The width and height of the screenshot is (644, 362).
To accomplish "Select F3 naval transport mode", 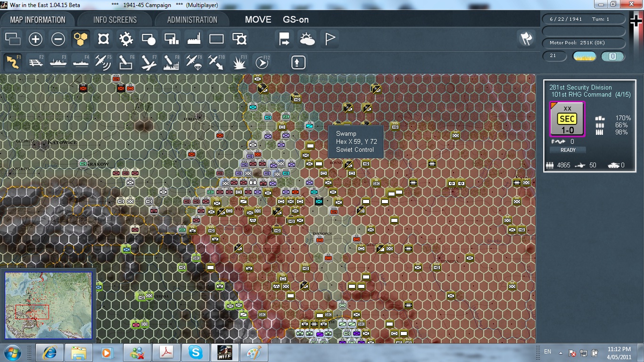I will click(x=58, y=62).
